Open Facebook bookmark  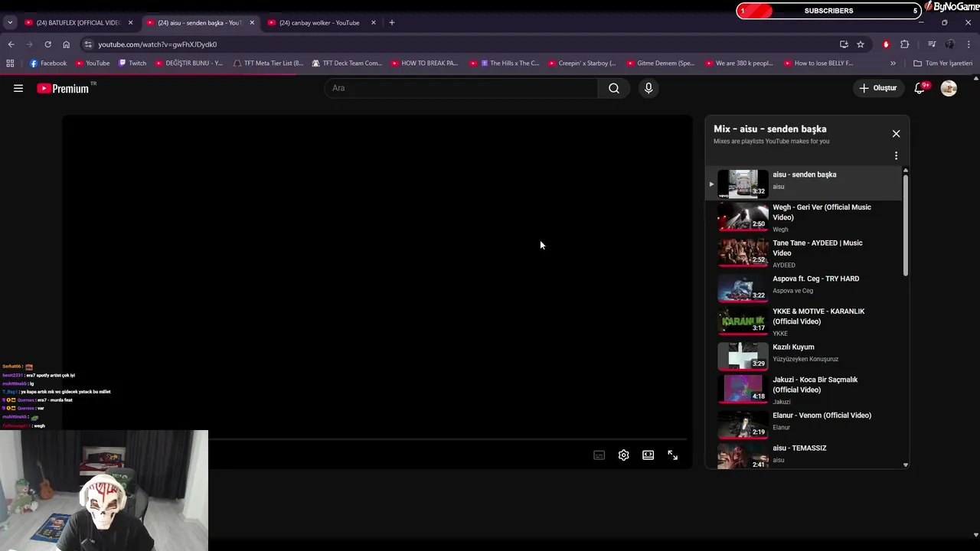pyautogui.click(x=47, y=64)
